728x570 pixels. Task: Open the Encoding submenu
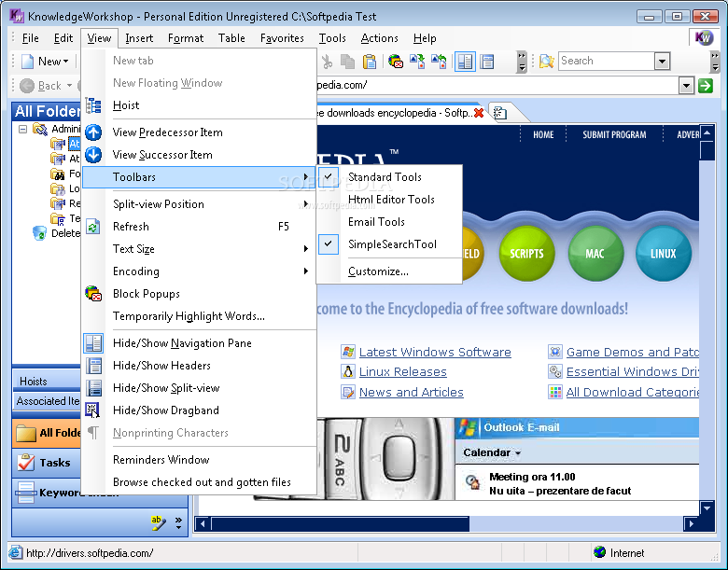click(199, 271)
